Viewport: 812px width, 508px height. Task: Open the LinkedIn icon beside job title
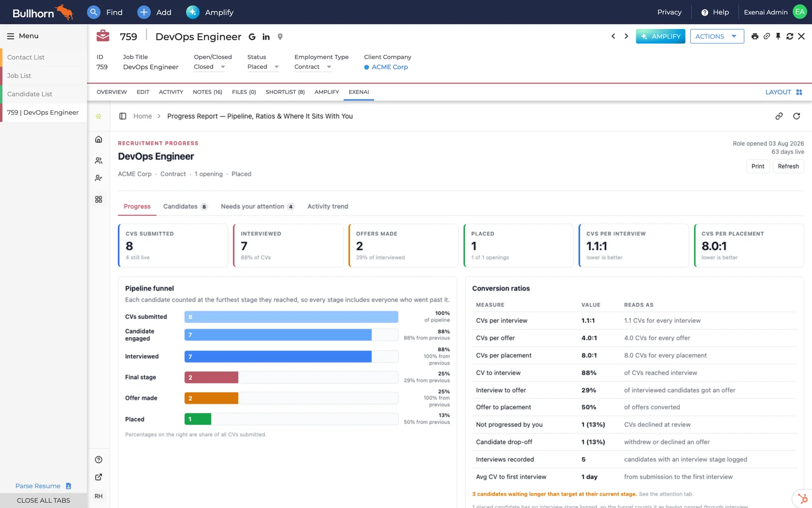click(266, 37)
